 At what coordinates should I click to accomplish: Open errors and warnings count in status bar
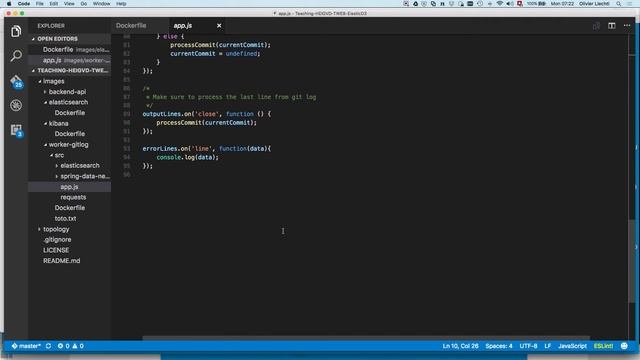(x=71, y=346)
